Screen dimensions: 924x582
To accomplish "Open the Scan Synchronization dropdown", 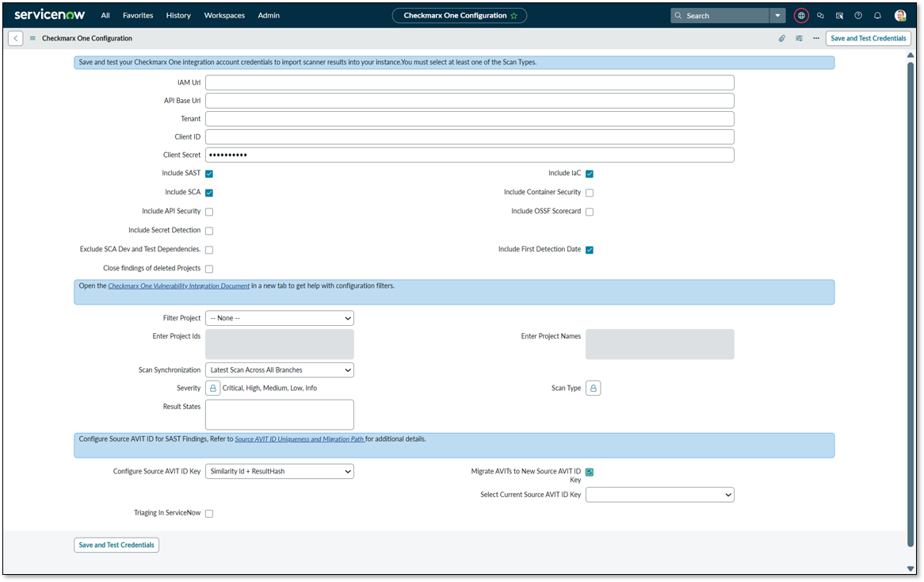I will pyautogui.click(x=279, y=370).
